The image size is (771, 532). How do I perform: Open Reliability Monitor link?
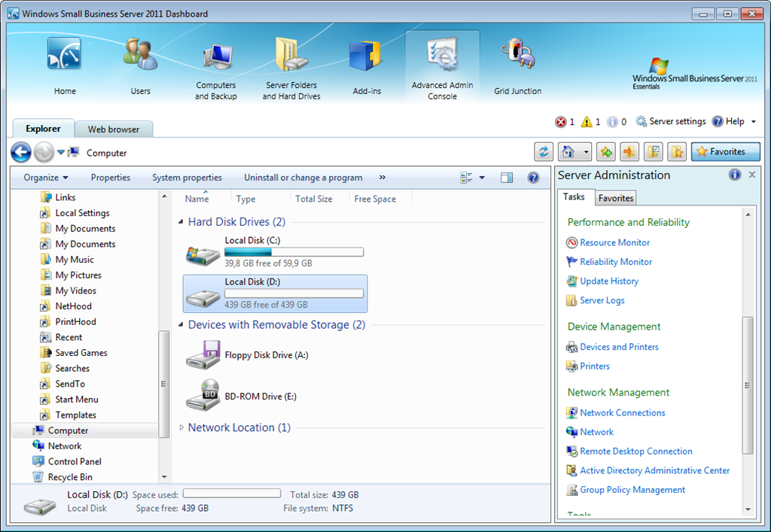tap(616, 262)
